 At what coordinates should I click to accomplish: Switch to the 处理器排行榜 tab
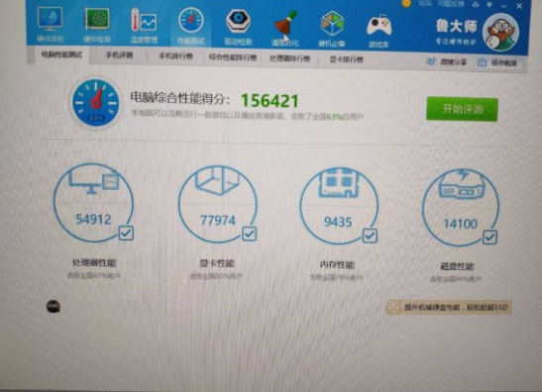(x=289, y=58)
